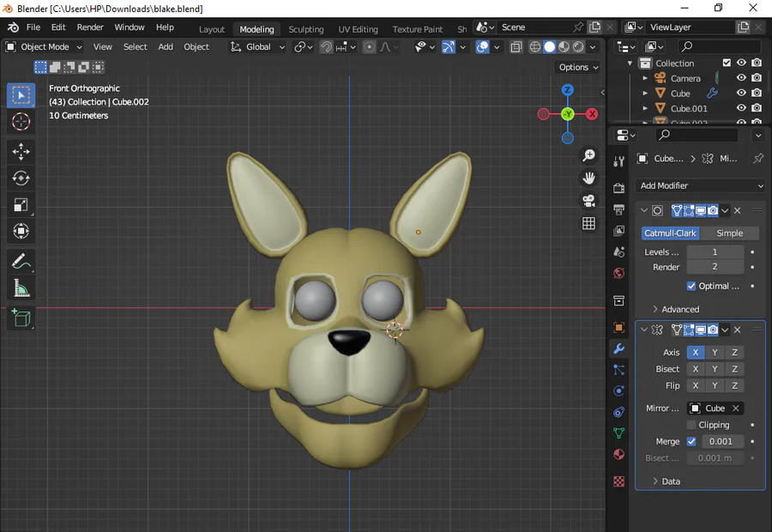Switch orthographic/perspective grid icon
This screenshot has height=532, width=772.
[588, 223]
